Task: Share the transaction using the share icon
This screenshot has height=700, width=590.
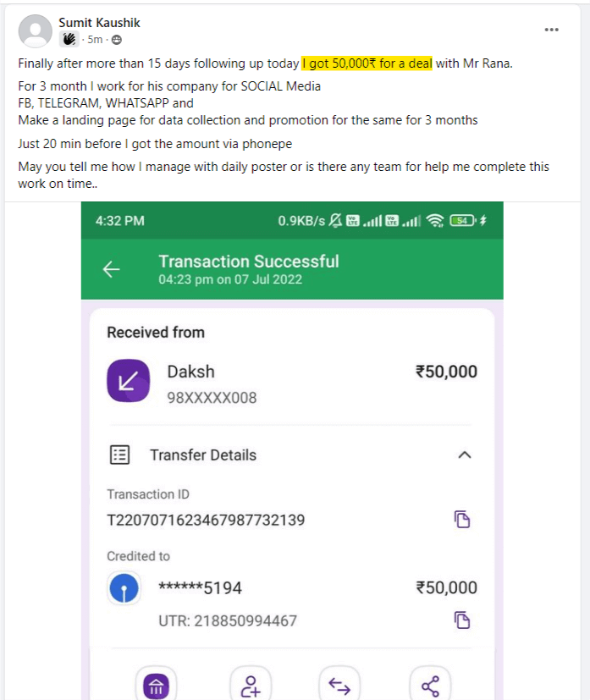Action: point(430,683)
